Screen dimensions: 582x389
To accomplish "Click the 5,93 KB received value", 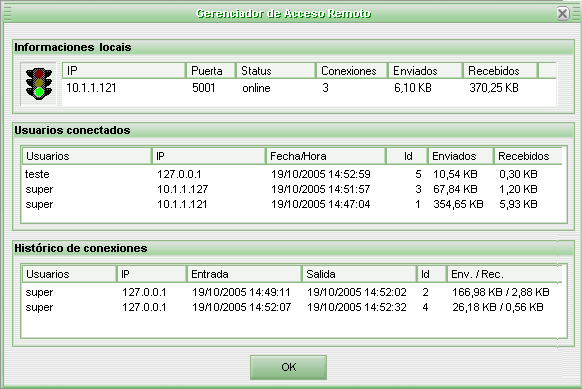I will (518, 204).
